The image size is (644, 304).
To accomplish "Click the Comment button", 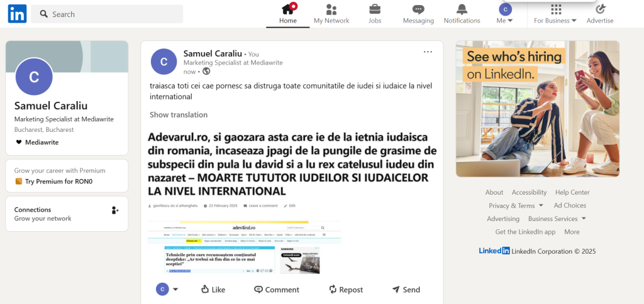I will coord(277,290).
